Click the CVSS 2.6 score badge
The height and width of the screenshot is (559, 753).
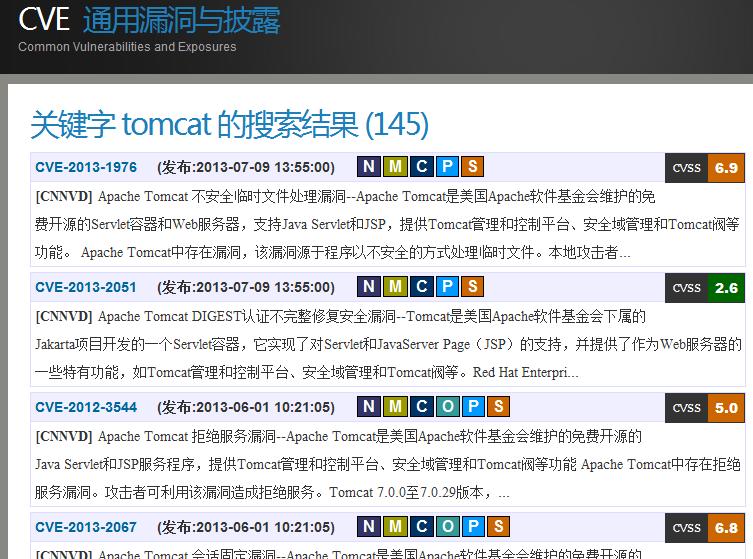coord(705,288)
